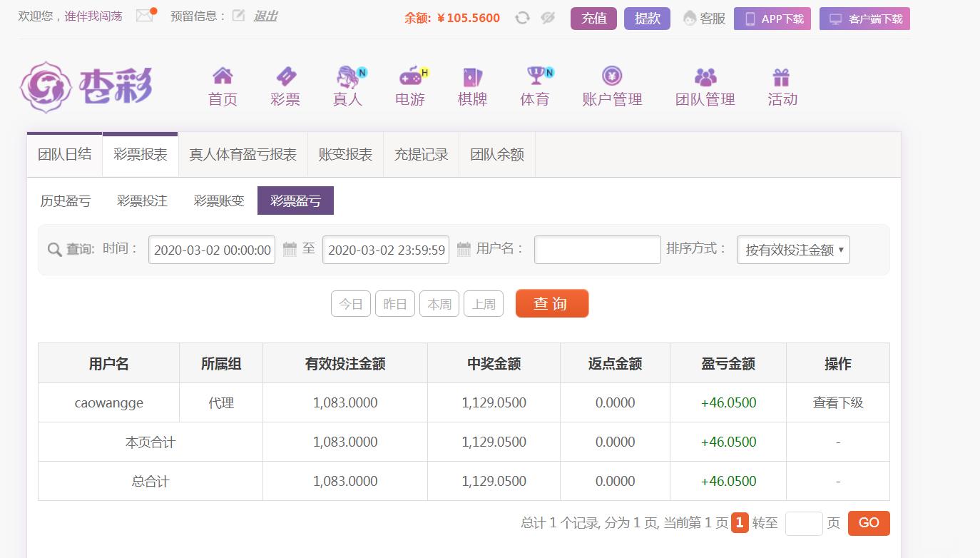This screenshot has width=980, height=558.
Task: Open the 彩票 lottery ticket icon
Action: coord(285,76)
